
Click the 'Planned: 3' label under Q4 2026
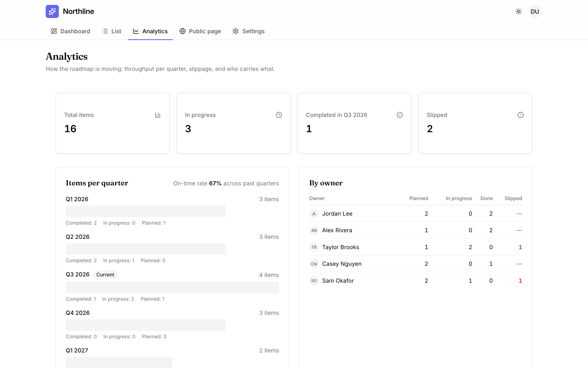click(x=154, y=337)
